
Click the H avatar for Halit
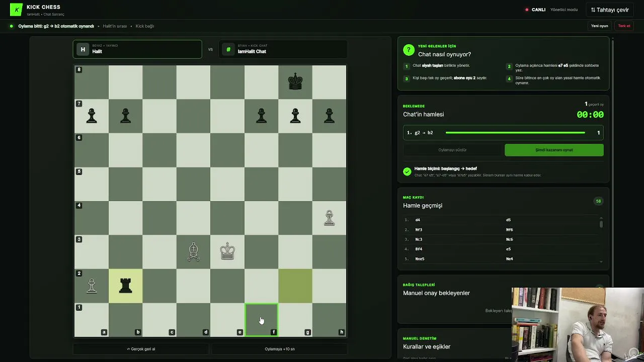(x=83, y=49)
